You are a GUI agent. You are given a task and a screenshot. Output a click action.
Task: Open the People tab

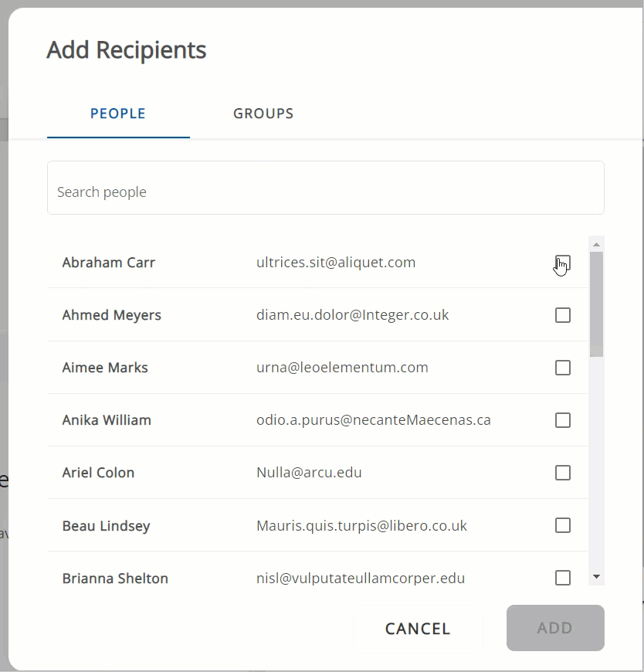pyautogui.click(x=118, y=114)
